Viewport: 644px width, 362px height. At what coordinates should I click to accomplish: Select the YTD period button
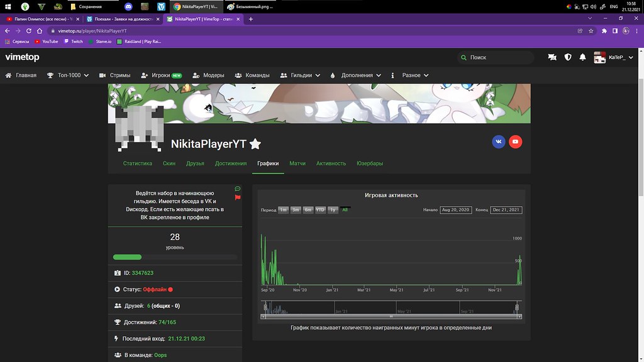click(x=320, y=210)
